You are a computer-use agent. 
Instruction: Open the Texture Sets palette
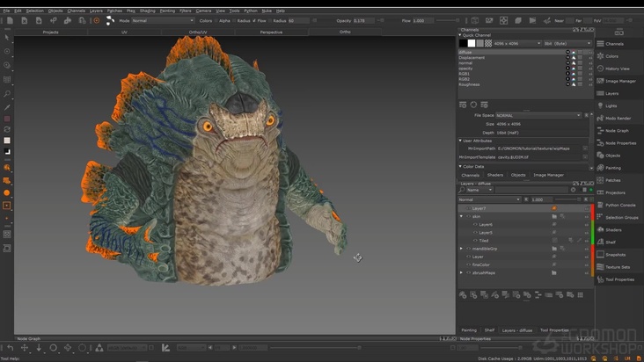(618, 267)
